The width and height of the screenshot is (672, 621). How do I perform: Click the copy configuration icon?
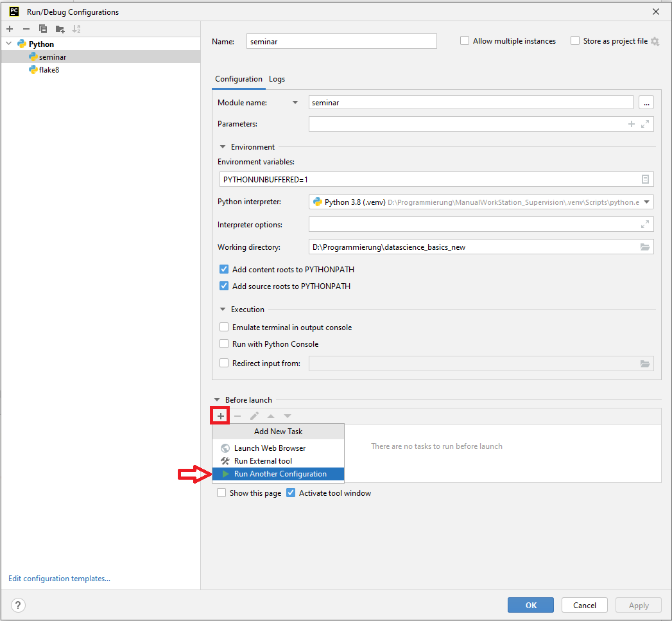pos(43,29)
